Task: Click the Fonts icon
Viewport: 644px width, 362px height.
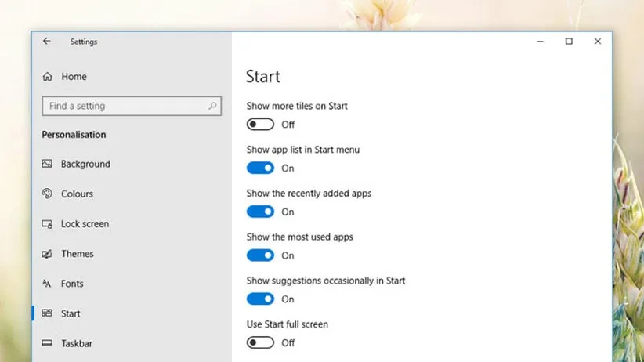Action: click(x=47, y=284)
